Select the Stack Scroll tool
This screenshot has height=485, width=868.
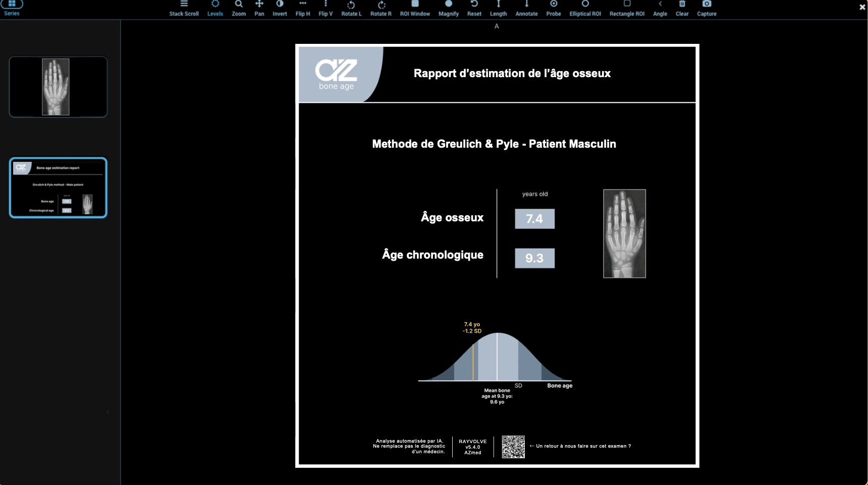(x=184, y=9)
